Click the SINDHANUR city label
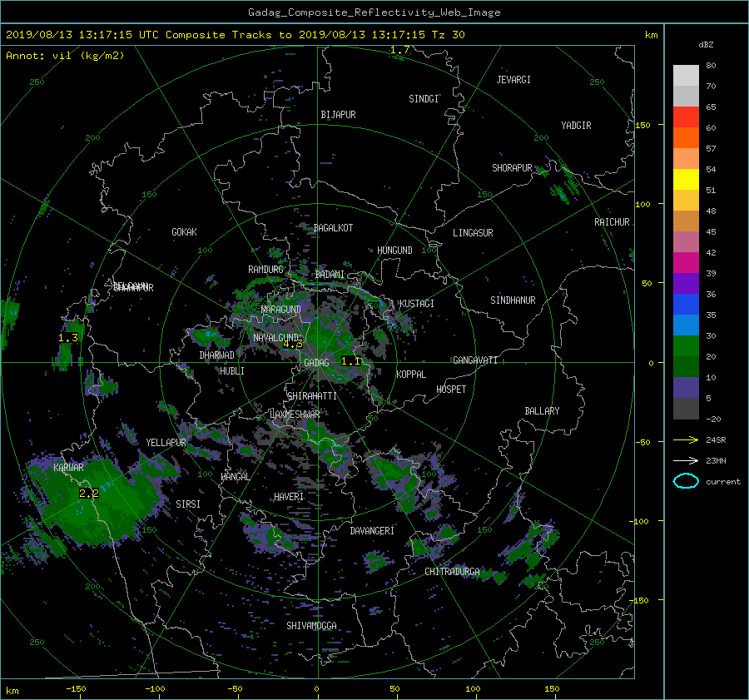This screenshot has width=749, height=700. (513, 300)
